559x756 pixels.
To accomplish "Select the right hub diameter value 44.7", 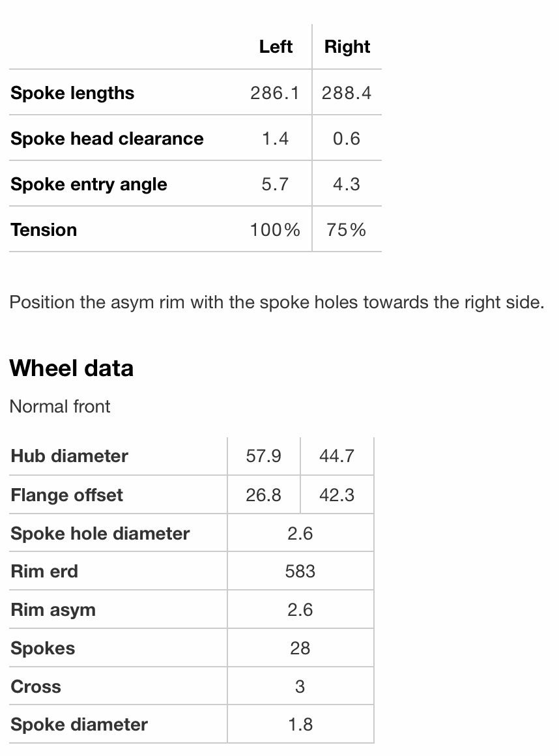I will [x=337, y=456].
